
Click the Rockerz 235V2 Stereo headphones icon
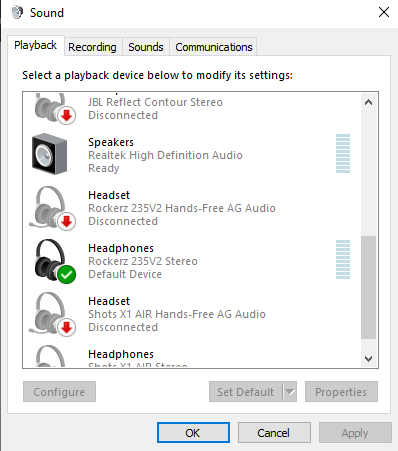[x=54, y=261]
